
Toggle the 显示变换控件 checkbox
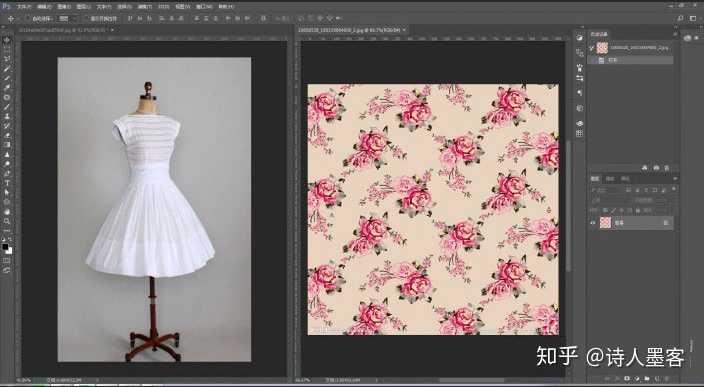coord(87,19)
